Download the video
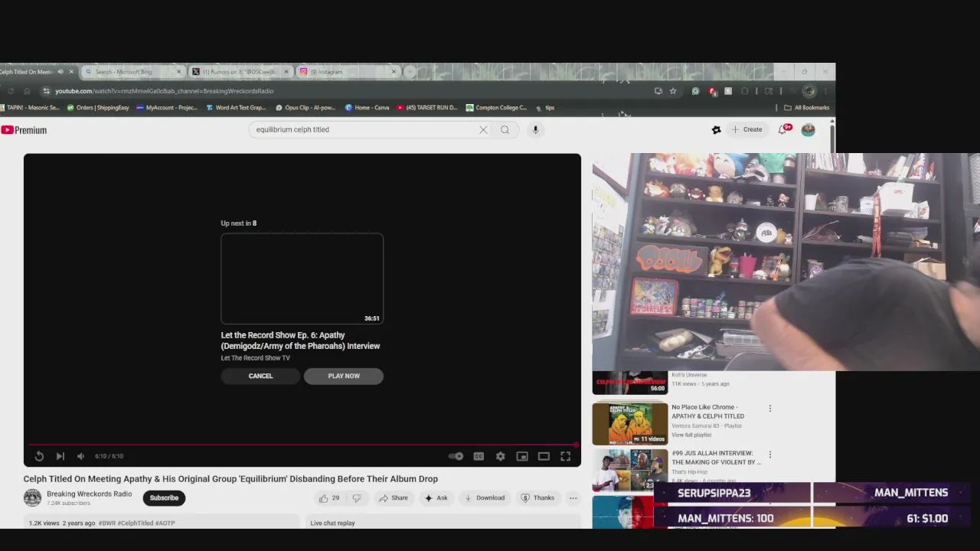This screenshot has width=980, height=551. [485, 498]
